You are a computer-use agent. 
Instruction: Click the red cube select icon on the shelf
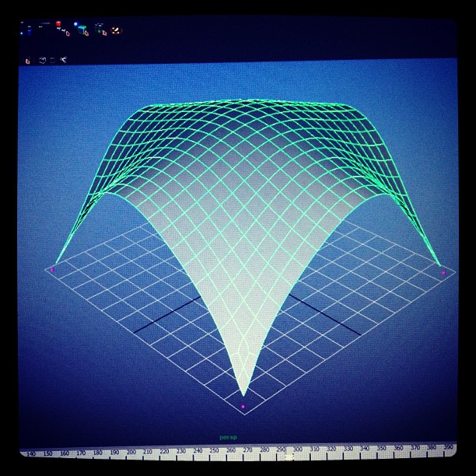(62, 28)
